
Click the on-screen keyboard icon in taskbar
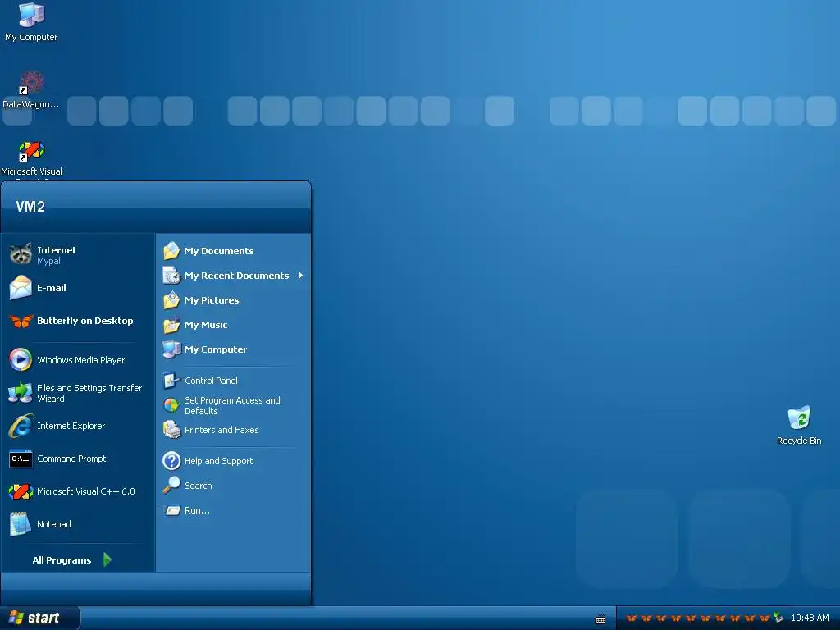pos(600,619)
